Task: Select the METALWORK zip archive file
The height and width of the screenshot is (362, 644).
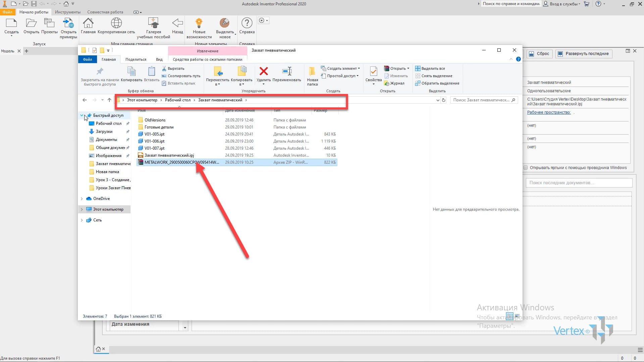Action: tap(237, 162)
